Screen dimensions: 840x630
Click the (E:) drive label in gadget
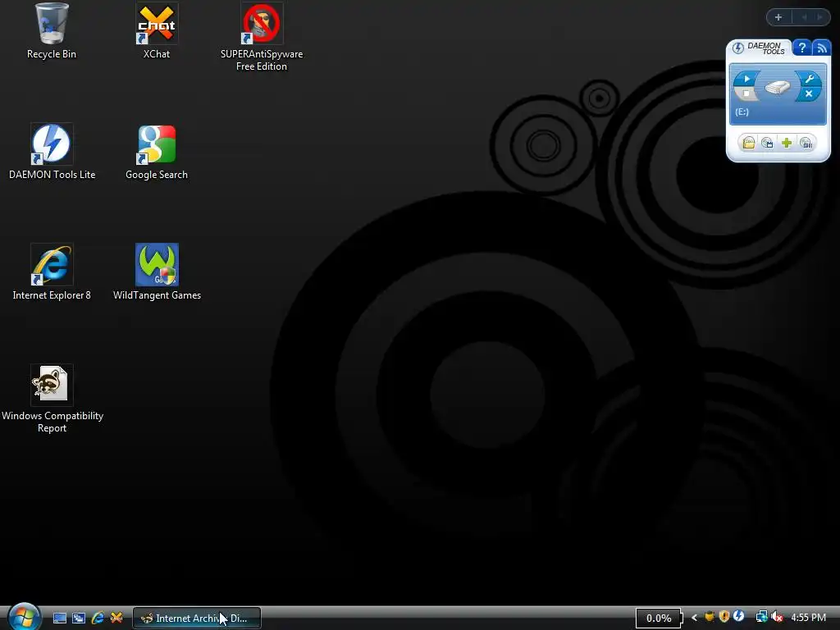click(742, 112)
